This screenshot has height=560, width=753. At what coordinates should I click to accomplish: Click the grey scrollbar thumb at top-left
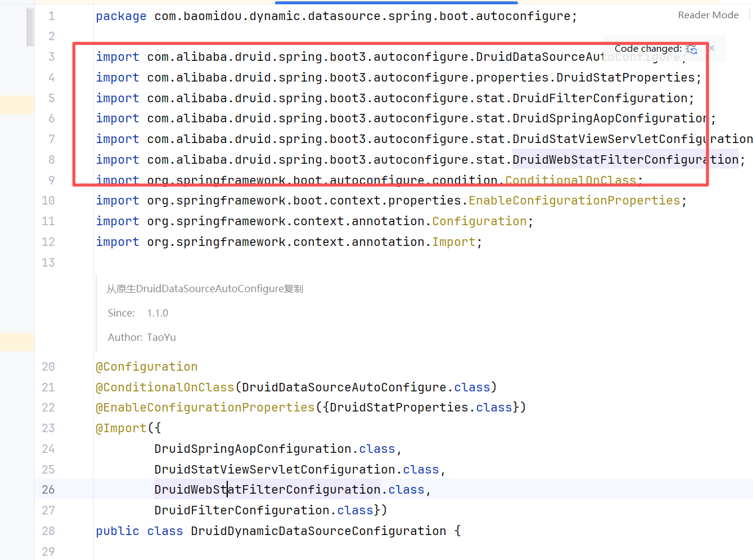[x=30, y=27]
